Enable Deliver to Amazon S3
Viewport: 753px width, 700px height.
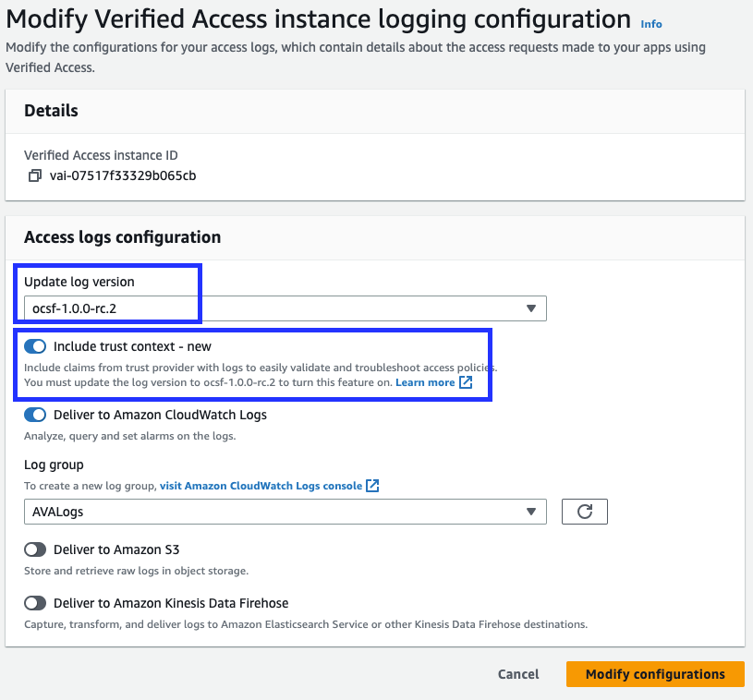click(34, 549)
